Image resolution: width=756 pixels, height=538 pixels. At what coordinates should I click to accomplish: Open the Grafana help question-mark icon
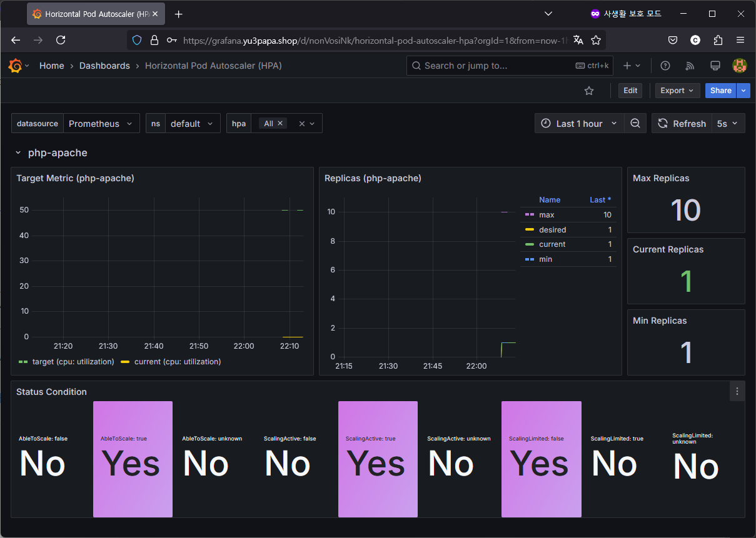(665, 66)
